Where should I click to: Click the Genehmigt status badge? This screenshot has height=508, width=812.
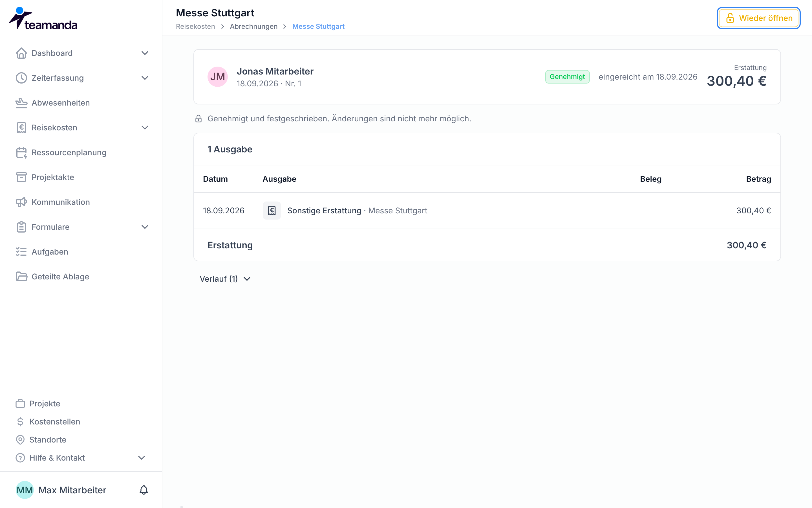tap(567, 77)
